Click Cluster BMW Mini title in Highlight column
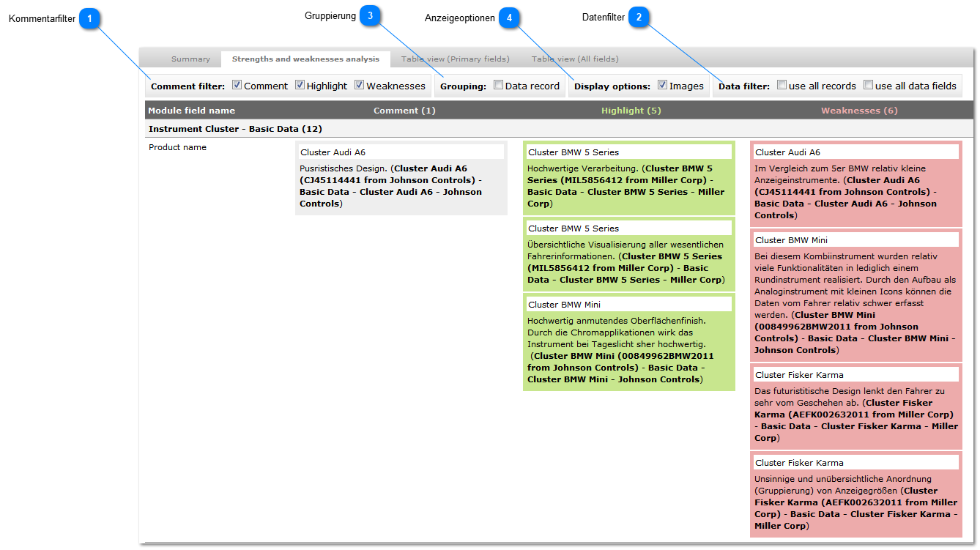Viewport: 980px width, 550px height. pos(628,305)
